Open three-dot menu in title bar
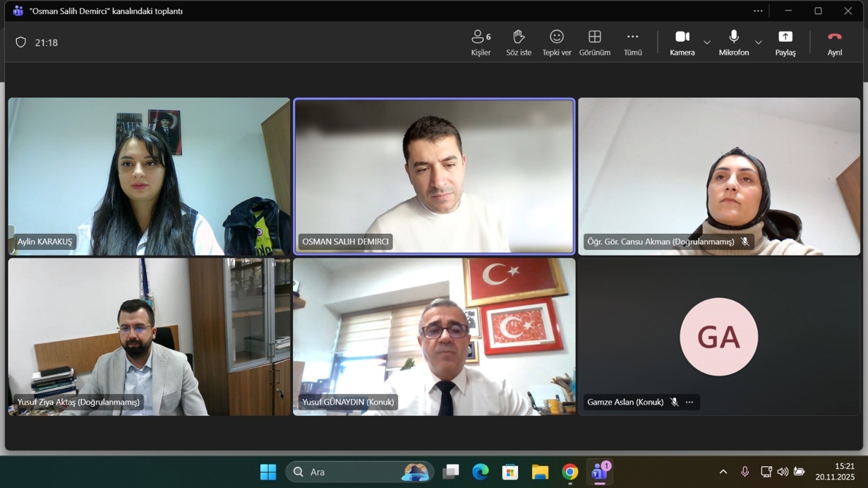Viewport: 868px width, 488px height. (758, 11)
